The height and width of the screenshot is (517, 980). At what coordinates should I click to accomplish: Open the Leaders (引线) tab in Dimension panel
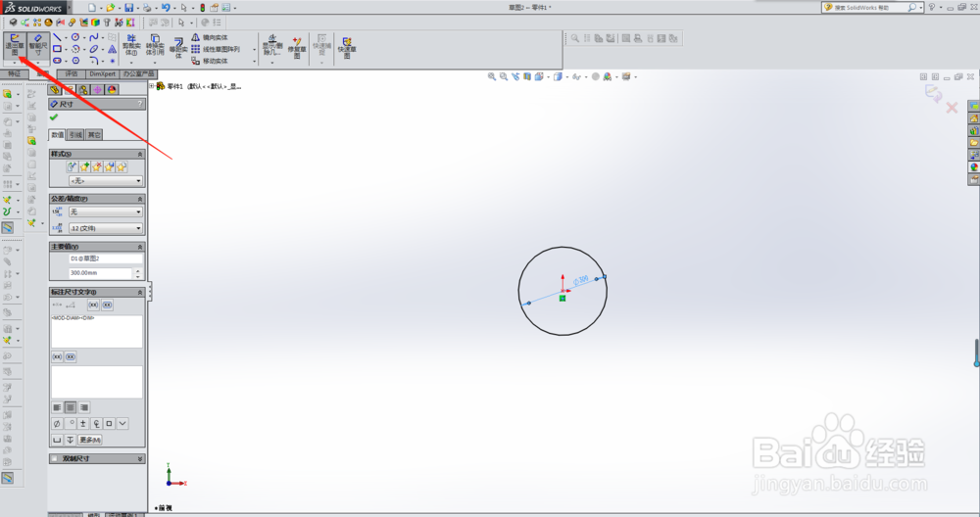75,135
